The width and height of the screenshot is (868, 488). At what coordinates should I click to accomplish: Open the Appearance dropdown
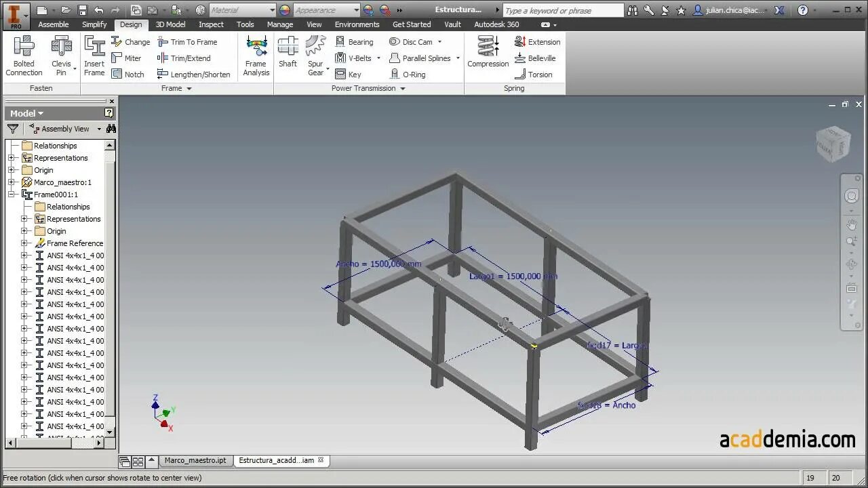(357, 10)
